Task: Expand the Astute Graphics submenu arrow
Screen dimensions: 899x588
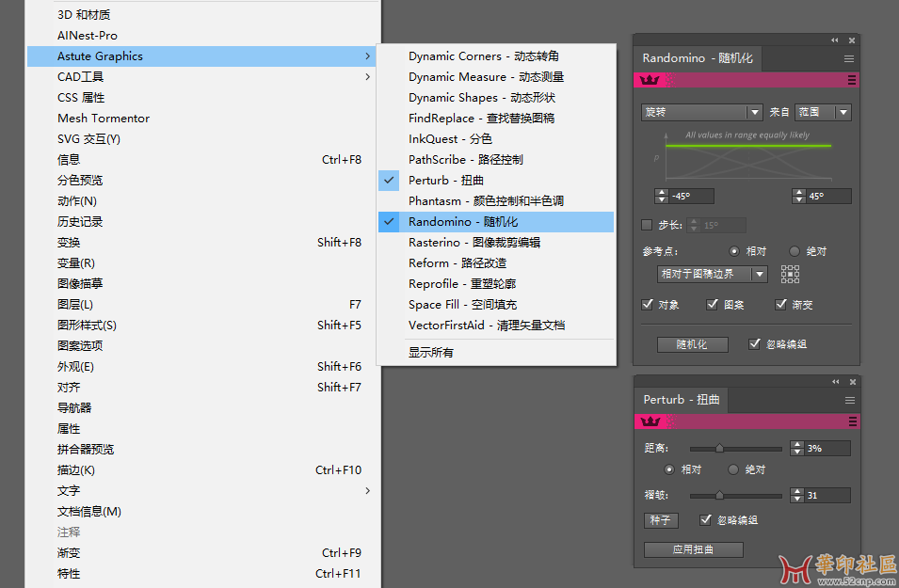Action: coord(367,56)
